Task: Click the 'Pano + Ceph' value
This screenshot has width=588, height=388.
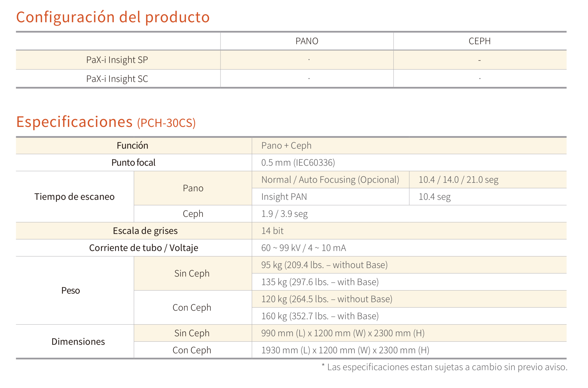Action: [x=287, y=145]
